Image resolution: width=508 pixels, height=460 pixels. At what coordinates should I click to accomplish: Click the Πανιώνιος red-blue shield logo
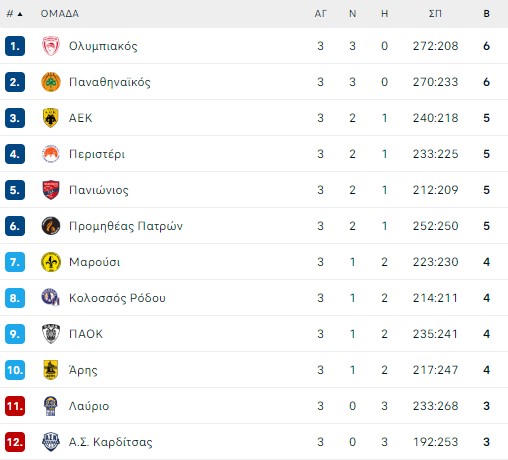51,190
